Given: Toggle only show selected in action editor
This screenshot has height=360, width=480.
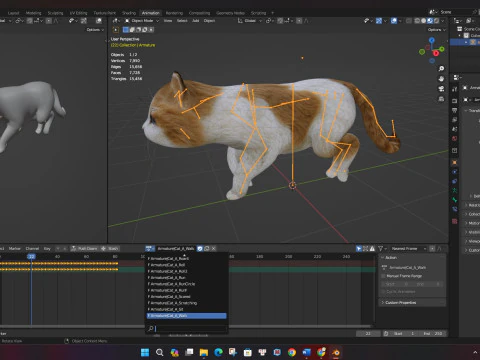Looking at the screenshot, I should coord(359,249).
